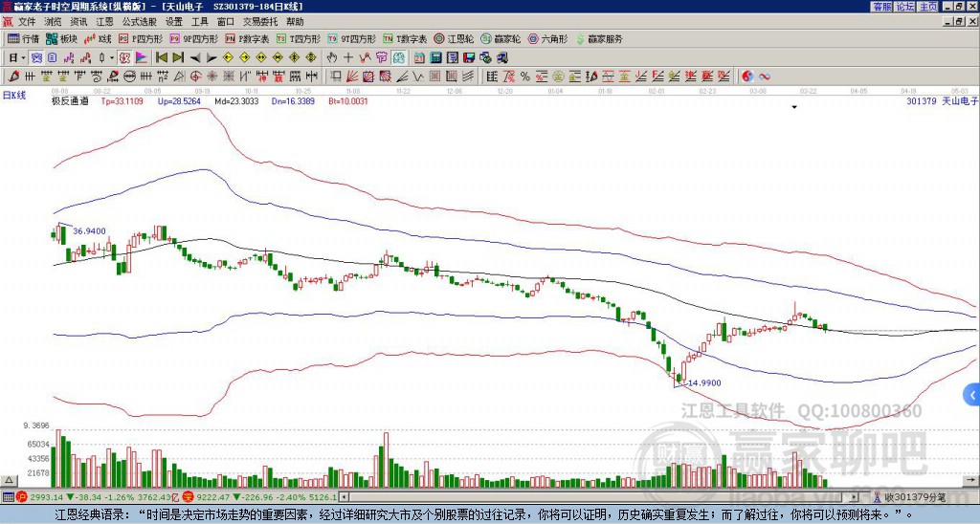
Task: Open the calendar icon tool
Action: point(419,58)
